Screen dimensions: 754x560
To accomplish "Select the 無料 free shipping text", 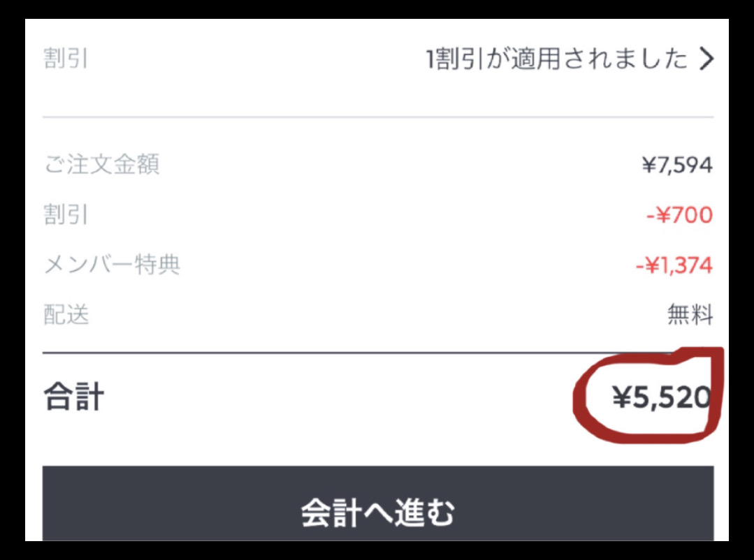I will point(690,315).
